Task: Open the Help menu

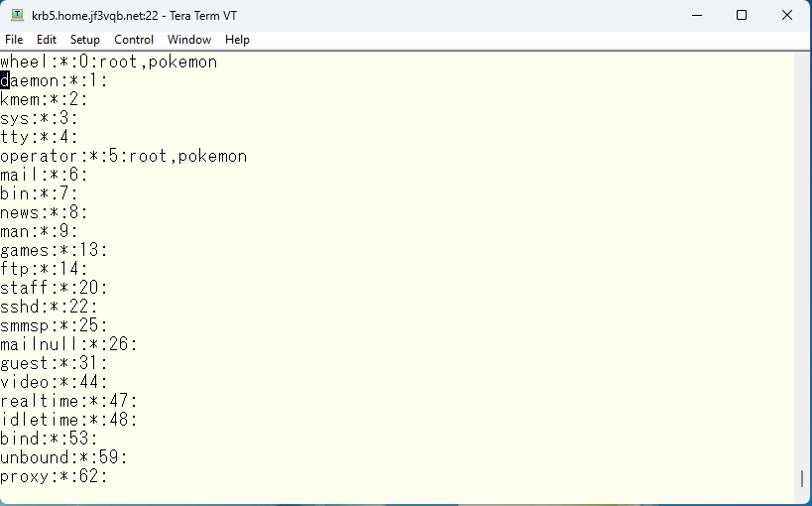Action: pyautogui.click(x=237, y=40)
